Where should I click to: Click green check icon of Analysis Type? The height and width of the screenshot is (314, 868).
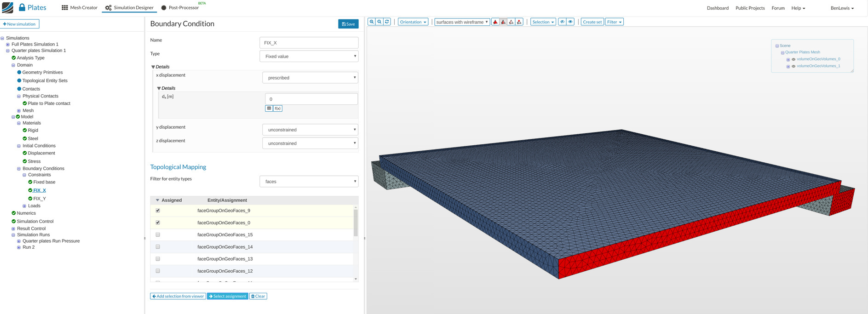14,58
